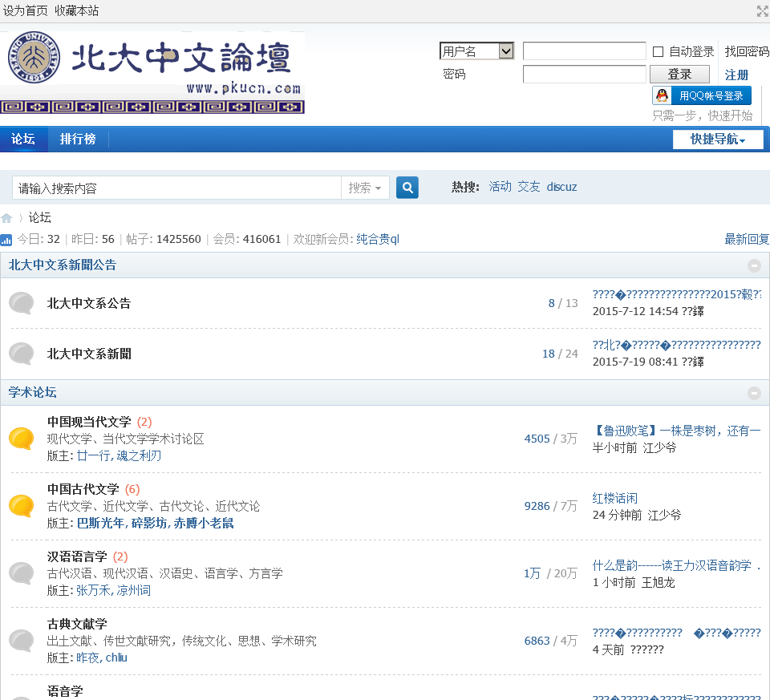
Task: Click hot search term discuz
Action: pos(561,187)
